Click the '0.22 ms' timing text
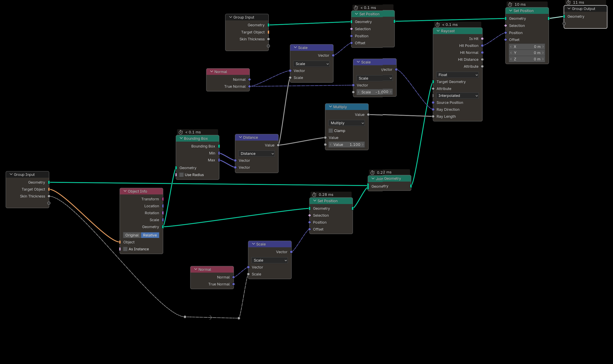This screenshot has width=613, height=364. [384, 172]
